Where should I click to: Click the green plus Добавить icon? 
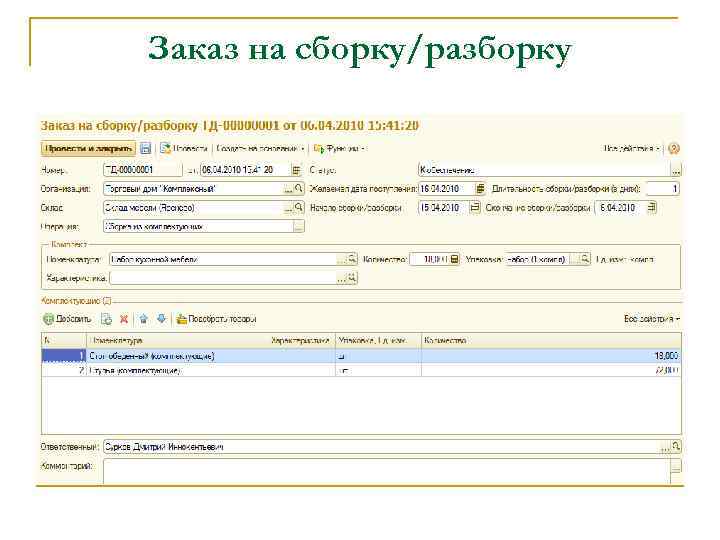48,319
